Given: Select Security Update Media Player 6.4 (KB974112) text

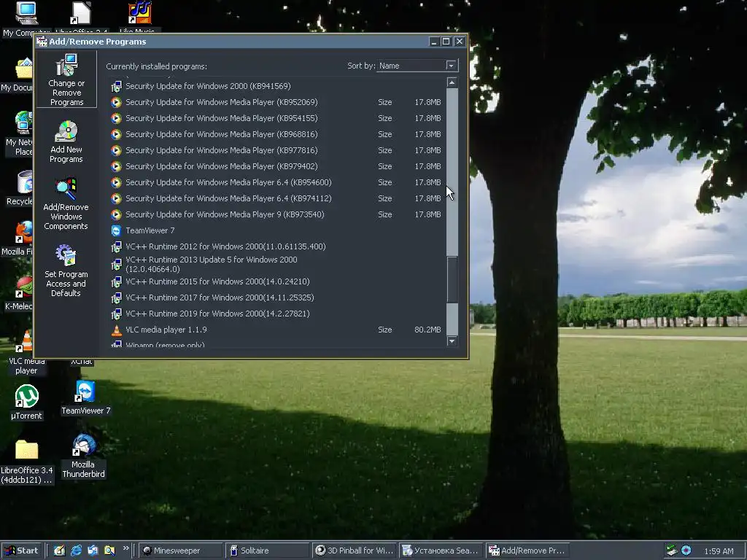Looking at the screenshot, I should click(228, 198).
